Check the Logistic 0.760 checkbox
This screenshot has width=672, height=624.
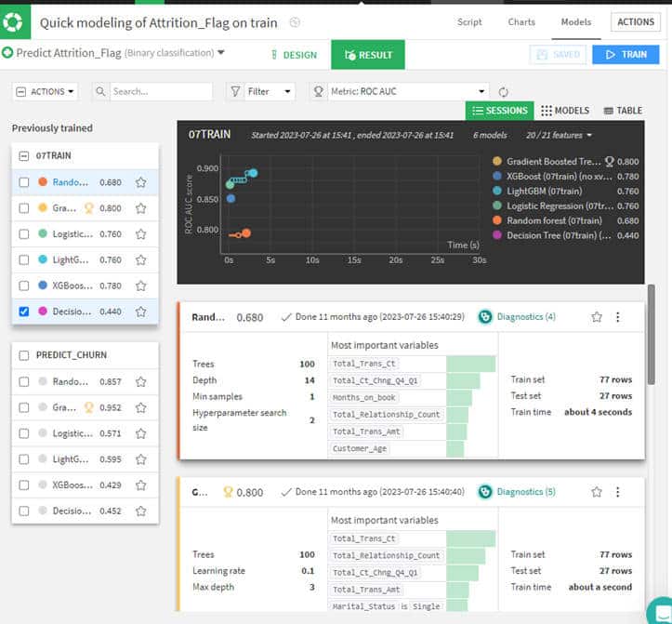(24, 233)
